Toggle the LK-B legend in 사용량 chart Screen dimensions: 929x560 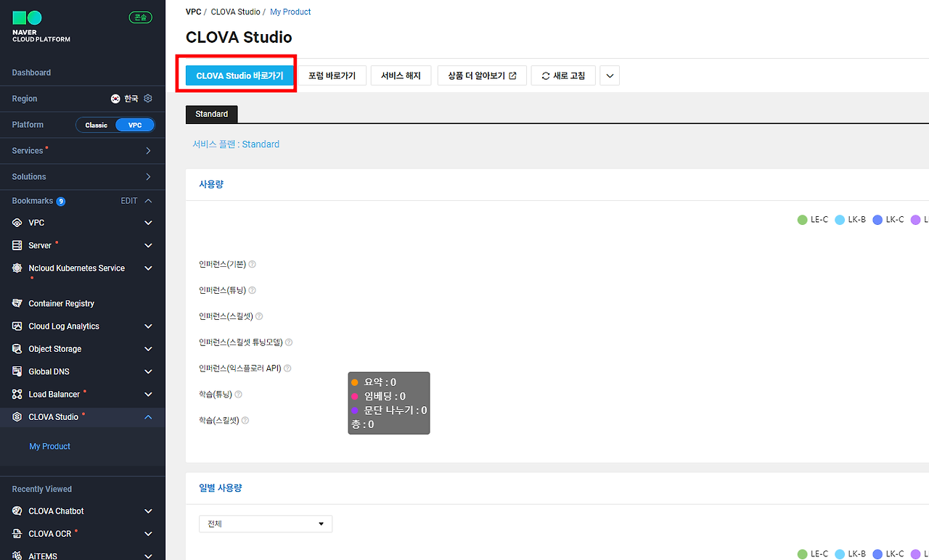[851, 220]
